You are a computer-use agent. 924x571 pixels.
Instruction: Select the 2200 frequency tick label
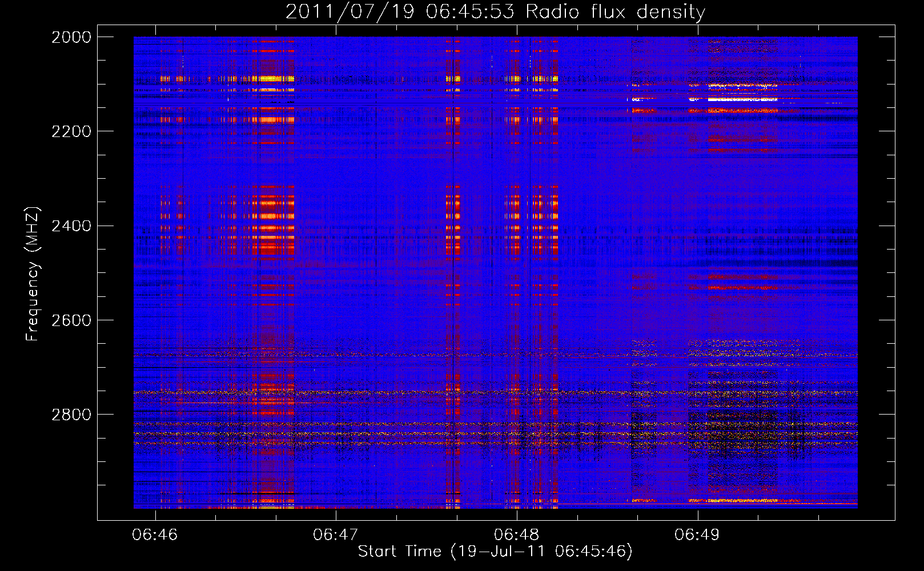point(71,131)
